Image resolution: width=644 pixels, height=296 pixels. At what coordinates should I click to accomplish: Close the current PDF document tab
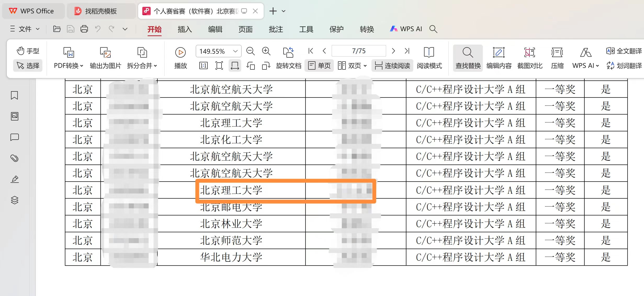pyautogui.click(x=255, y=11)
